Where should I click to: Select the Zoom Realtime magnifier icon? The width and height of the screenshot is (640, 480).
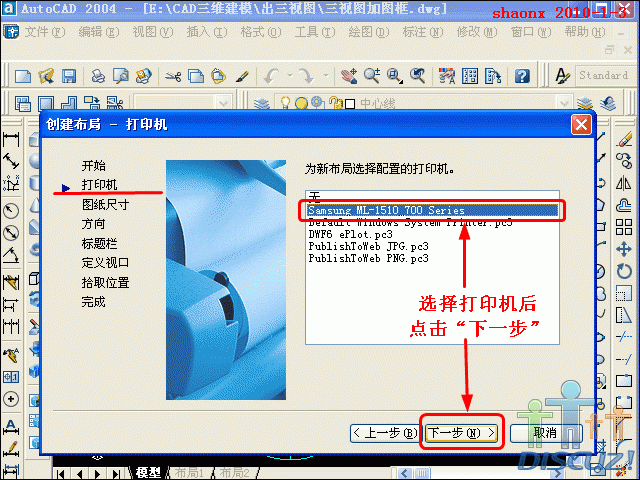tap(372, 76)
